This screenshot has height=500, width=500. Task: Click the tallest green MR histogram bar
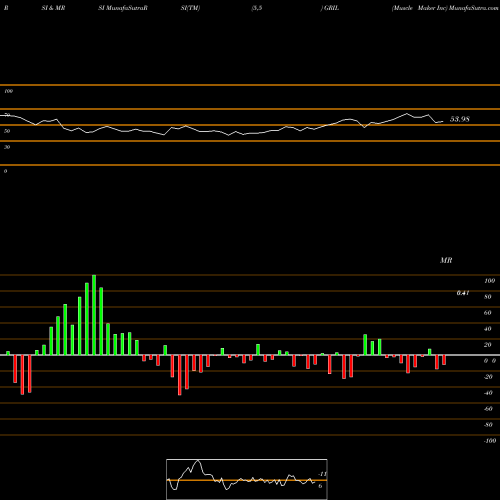click(94, 315)
